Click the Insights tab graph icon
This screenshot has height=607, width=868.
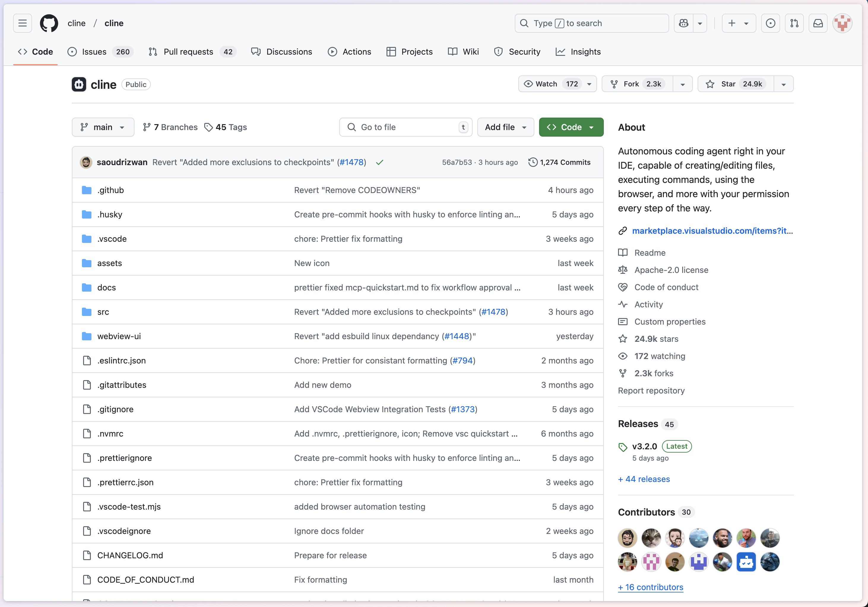click(x=560, y=51)
